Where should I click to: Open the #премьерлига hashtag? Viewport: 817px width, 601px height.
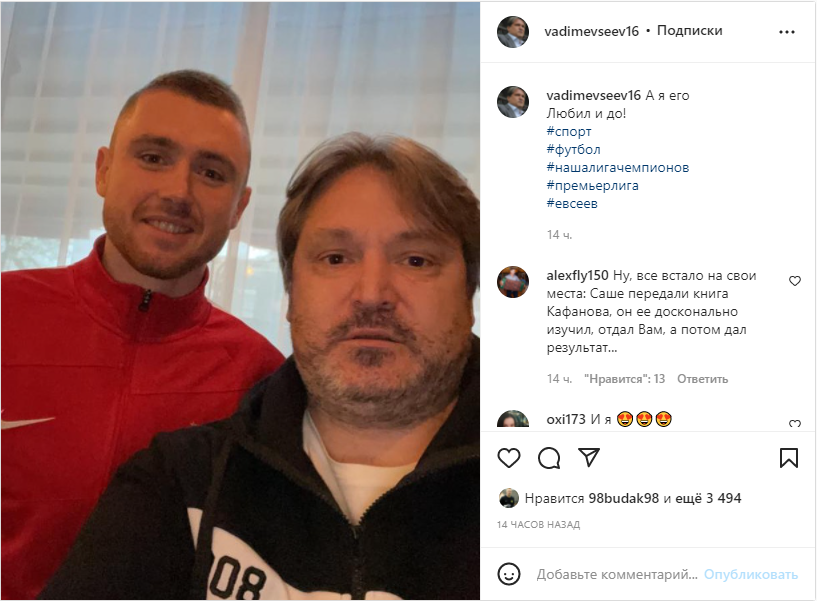(592, 186)
